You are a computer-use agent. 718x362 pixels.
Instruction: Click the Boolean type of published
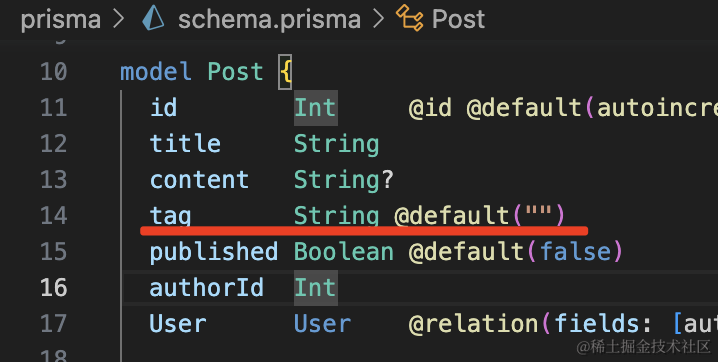[343, 251]
